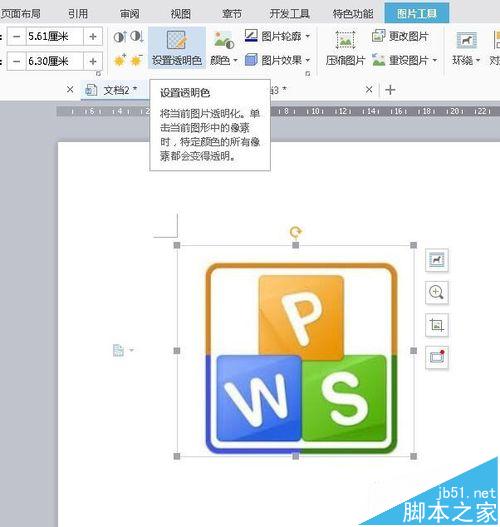Open the 环绕 dropdown arrow
This screenshot has width=500, height=527.
(x=478, y=60)
